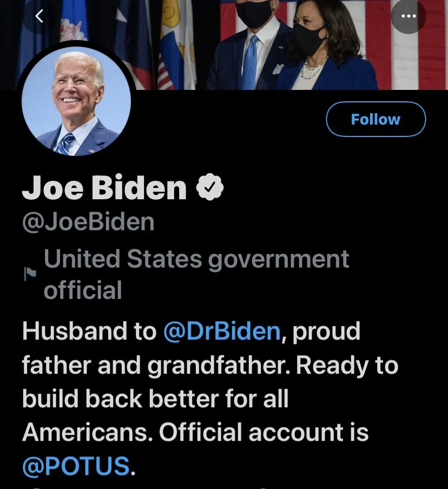Viewport: 448px width, 489px height.
Task: Tap the verified badge beside Joe Biden
Action: point(209,187)
